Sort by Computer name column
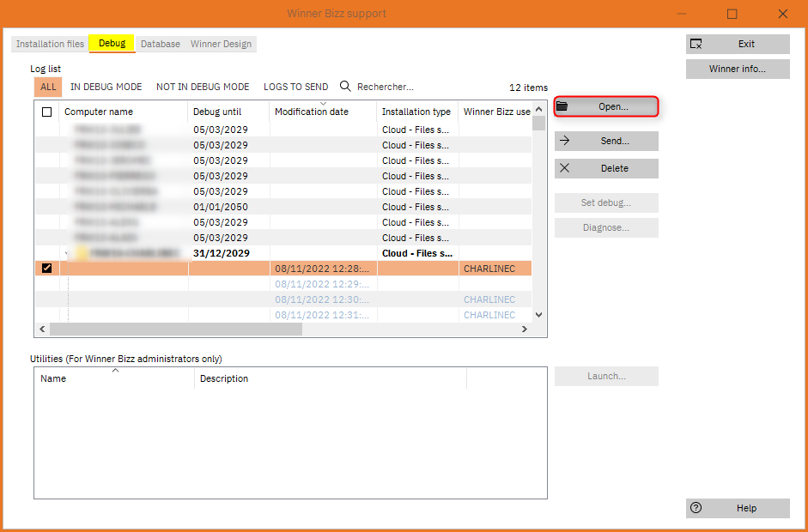 [x=124, y=112]
